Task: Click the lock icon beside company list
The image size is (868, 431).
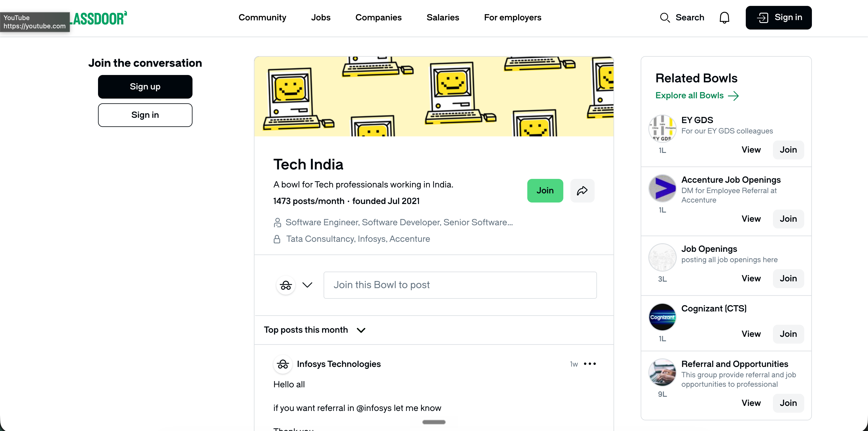Action: click(x=277, y=239)
